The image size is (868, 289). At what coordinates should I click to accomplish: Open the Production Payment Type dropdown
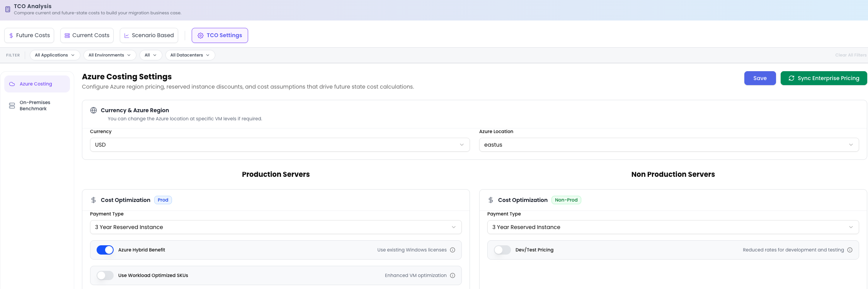(276, 227)
